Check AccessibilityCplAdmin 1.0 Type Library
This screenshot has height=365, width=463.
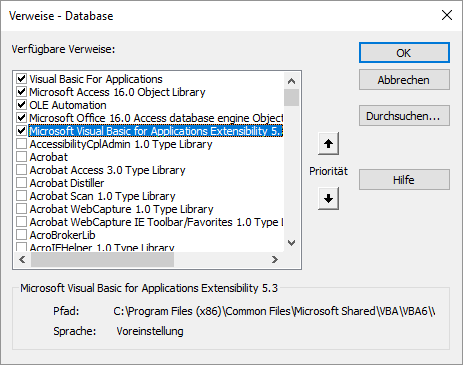click(22, 144)
